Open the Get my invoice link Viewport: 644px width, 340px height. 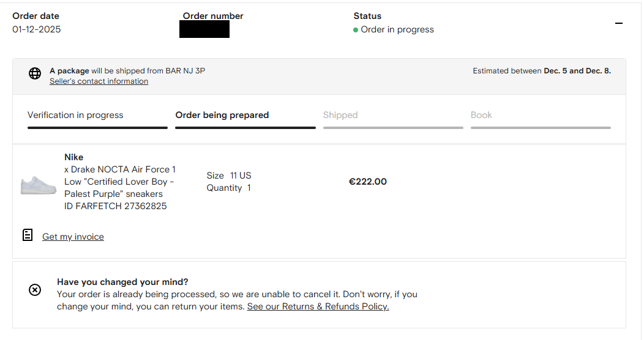pyautogui.click(x=73, y=237)
